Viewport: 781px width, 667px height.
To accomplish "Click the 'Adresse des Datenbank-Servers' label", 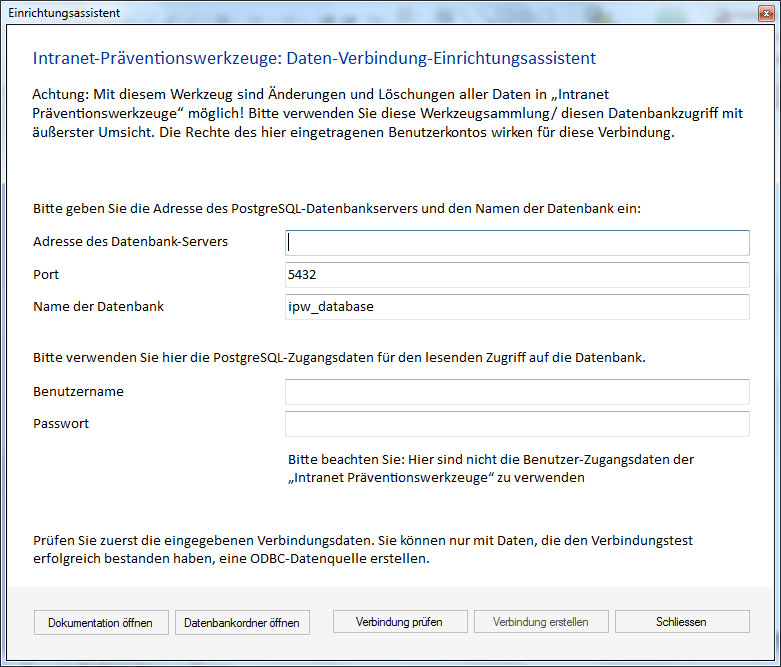I will click(130, 242).
